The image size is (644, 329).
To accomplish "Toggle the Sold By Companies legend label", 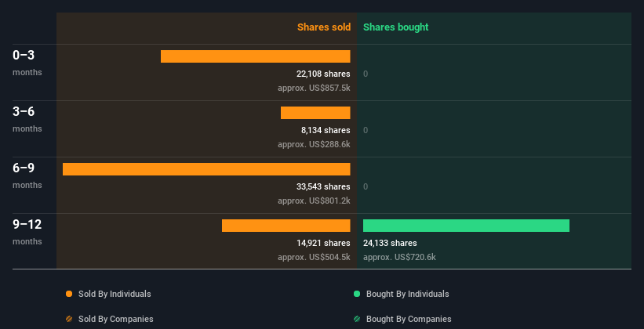I will point(115,319).
